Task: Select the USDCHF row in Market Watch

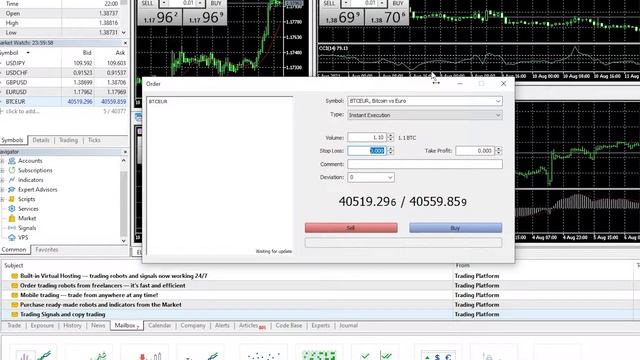Action: 64,73
